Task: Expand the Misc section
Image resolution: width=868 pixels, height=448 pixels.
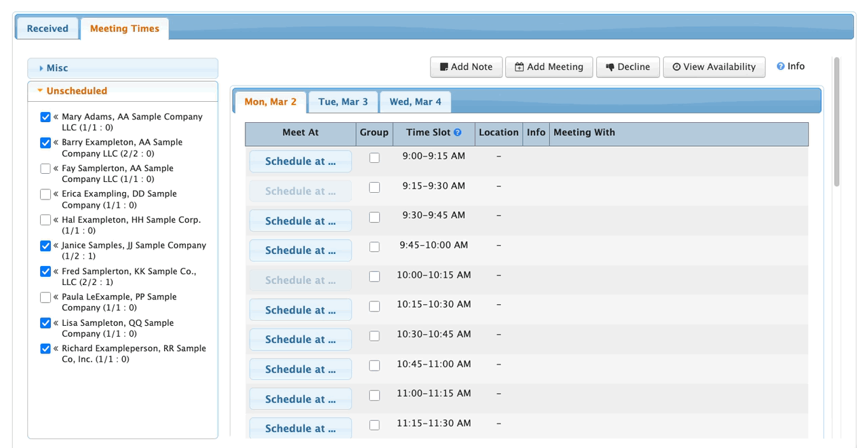Action: click(123, 68)
